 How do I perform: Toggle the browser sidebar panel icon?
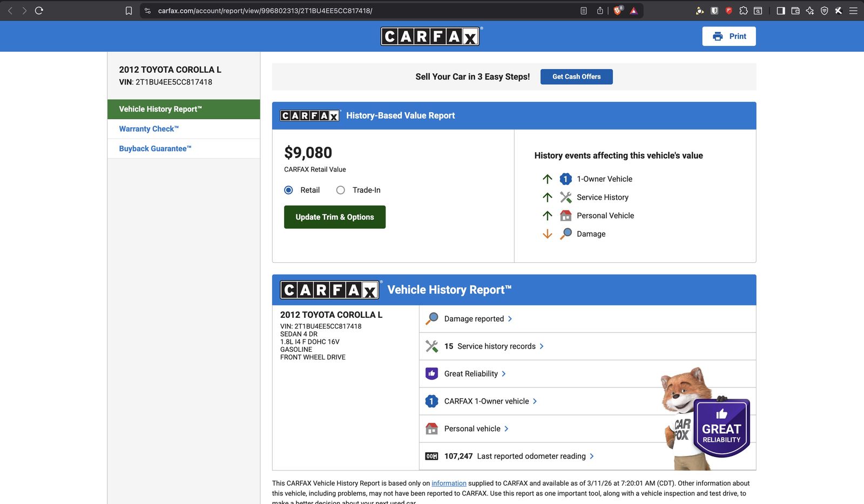point(780,11)
